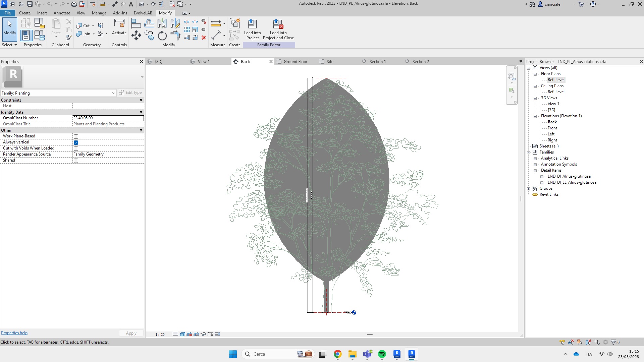
Task: Expand the LND_DI_Alnus-glutinosa detail item
Action: point(542,177)
